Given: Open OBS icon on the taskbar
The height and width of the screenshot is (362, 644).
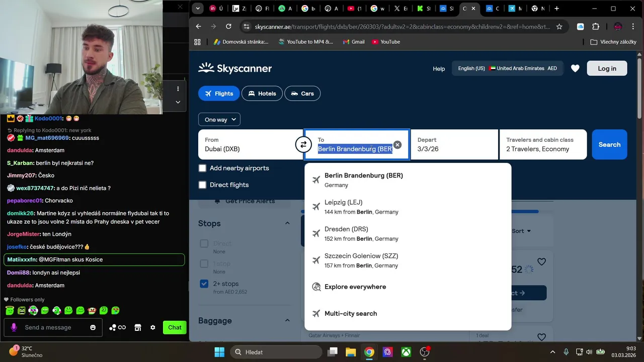Looking at the screenshot, I should (425, 352).
